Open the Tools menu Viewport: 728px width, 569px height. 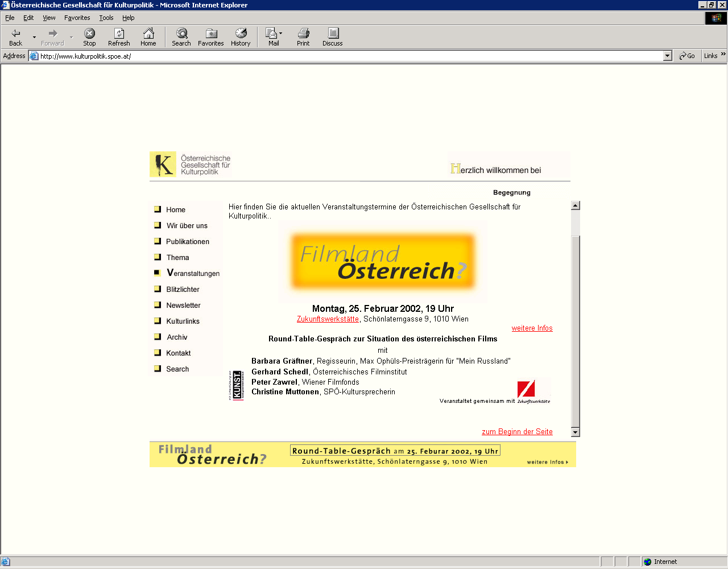click(106, 18)
